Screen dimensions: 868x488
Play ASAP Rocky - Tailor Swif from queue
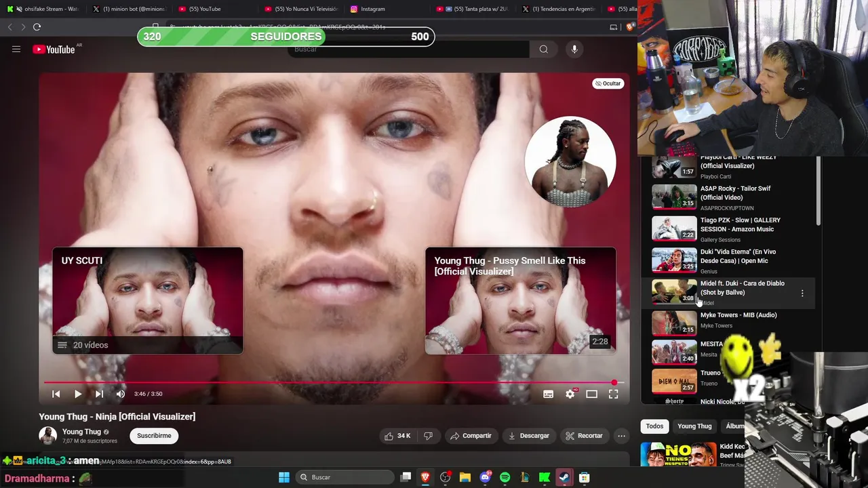click(727, 197)
